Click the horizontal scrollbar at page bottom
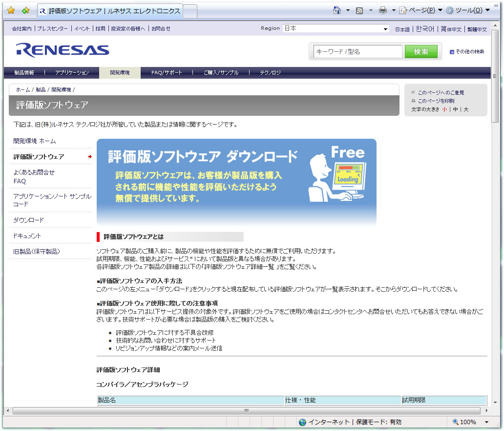 click(x=246, y=410)
